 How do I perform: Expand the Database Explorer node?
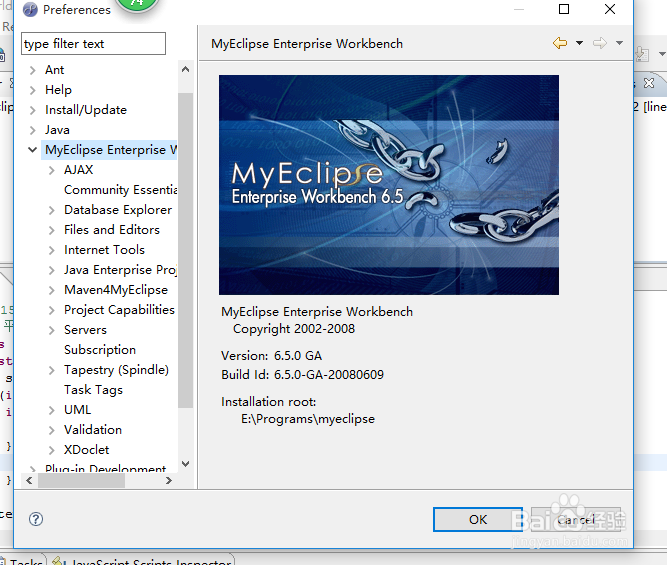pyautogui.click(x=51, y=210)
